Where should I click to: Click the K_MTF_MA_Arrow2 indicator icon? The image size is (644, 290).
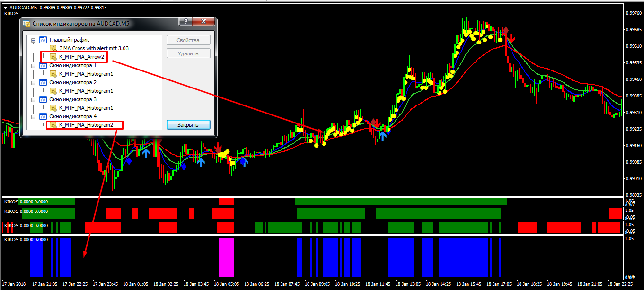[53, 57]
